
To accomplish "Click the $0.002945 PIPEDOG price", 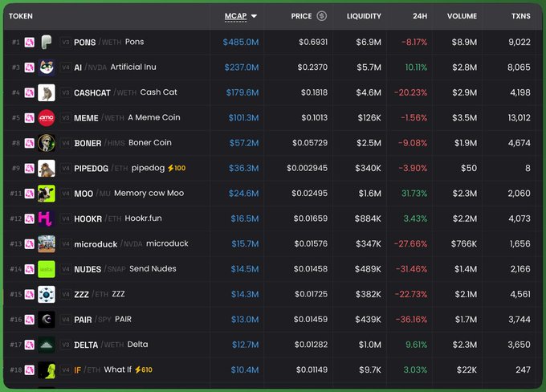I will (307, 169).
